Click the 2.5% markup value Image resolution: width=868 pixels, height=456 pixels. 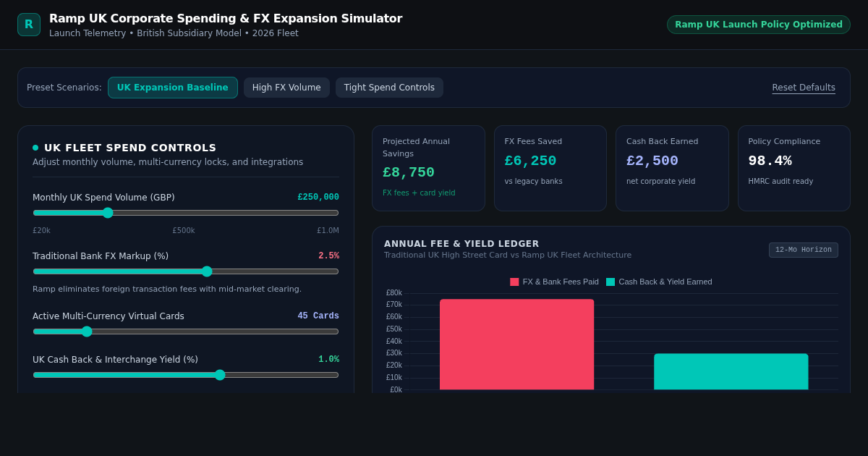tap(328, 256)
